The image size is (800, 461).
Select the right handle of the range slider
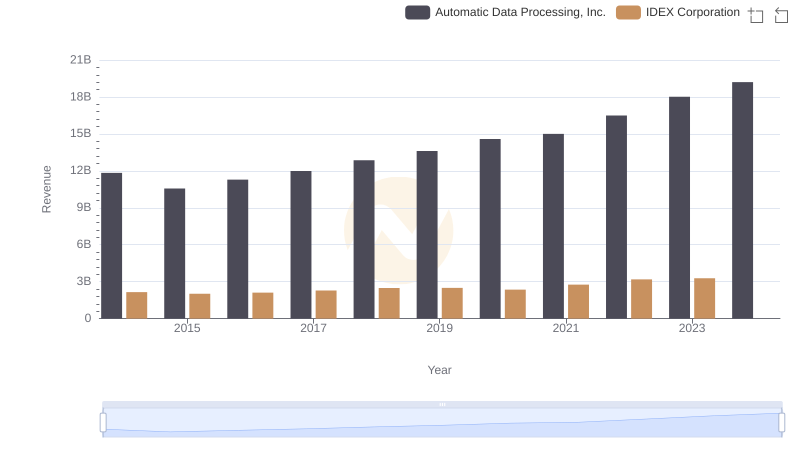click(782, 423)
